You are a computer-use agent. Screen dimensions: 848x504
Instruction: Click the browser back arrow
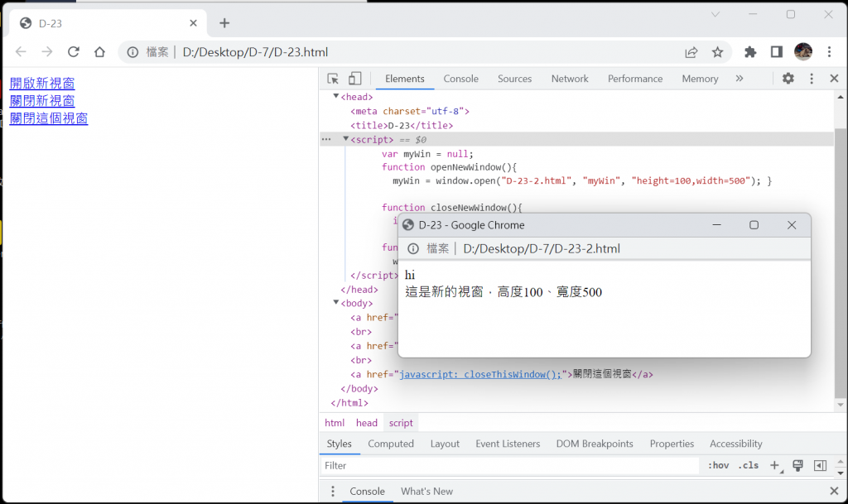pyautogui.click(x=21, y=52)
